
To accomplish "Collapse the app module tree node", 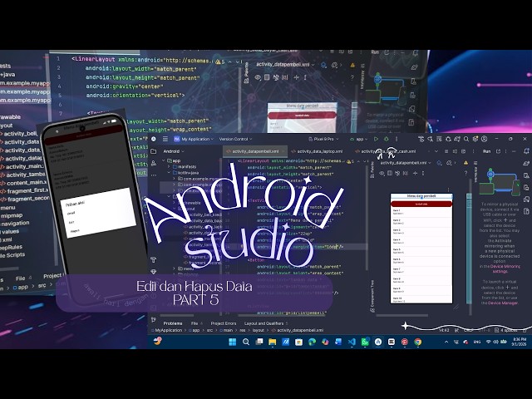I will coord(164,160).
